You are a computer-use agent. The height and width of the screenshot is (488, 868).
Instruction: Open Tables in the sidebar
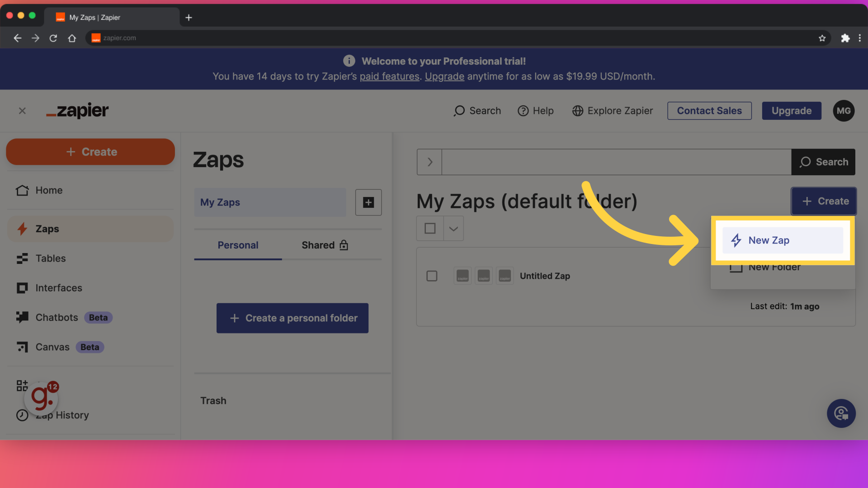(90, 258)
